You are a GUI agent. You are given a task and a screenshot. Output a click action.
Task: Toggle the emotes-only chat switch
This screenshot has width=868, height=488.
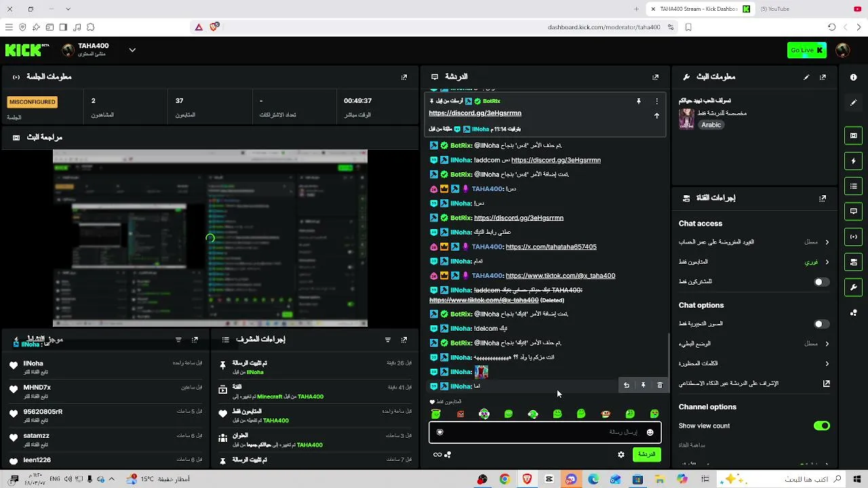[821, 324]
